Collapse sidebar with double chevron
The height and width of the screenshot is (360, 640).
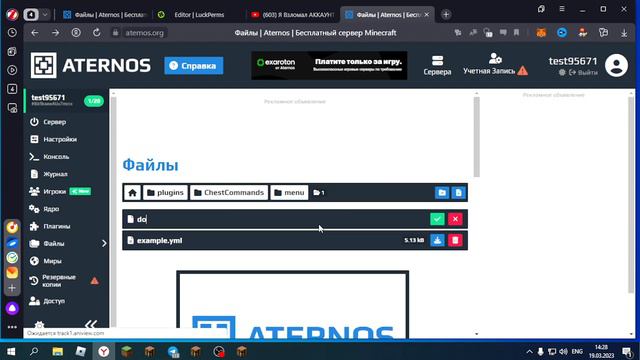[91, 324]
